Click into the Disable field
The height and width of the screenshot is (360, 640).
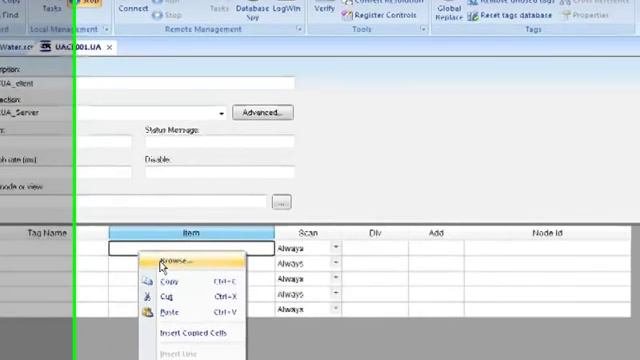220,172
